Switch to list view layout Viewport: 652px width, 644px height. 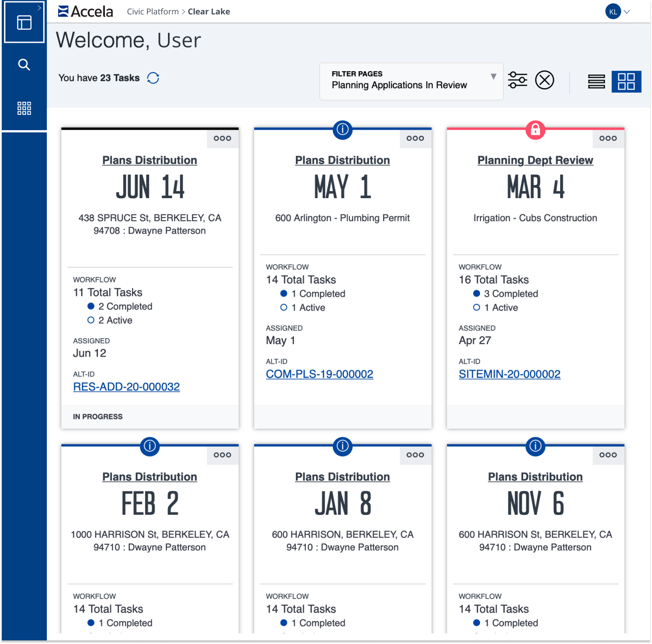click(596, 82)
